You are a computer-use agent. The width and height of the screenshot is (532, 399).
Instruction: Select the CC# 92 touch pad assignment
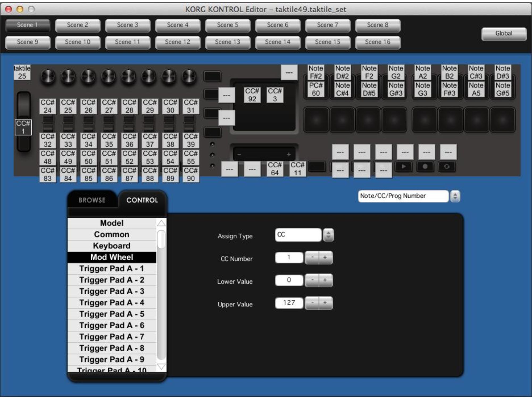point(252,95)
